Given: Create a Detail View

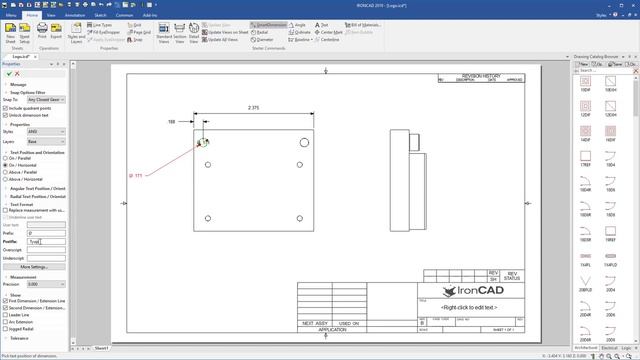Looking at the screenshot, I should point(194,33).
